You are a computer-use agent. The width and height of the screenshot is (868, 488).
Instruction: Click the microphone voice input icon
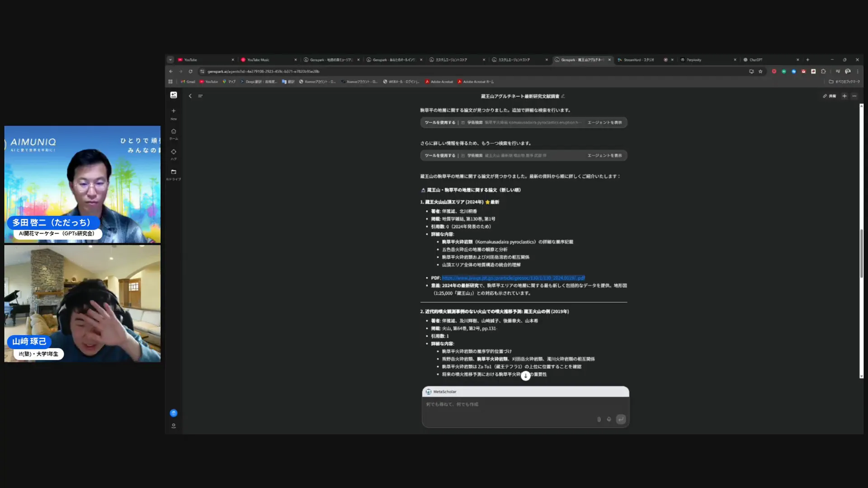point(609,419)
